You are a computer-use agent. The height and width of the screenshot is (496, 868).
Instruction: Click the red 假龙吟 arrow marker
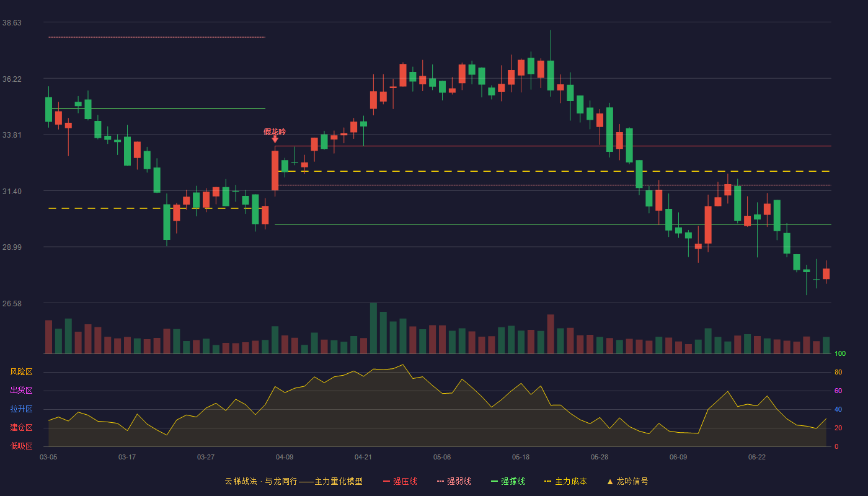275,139
